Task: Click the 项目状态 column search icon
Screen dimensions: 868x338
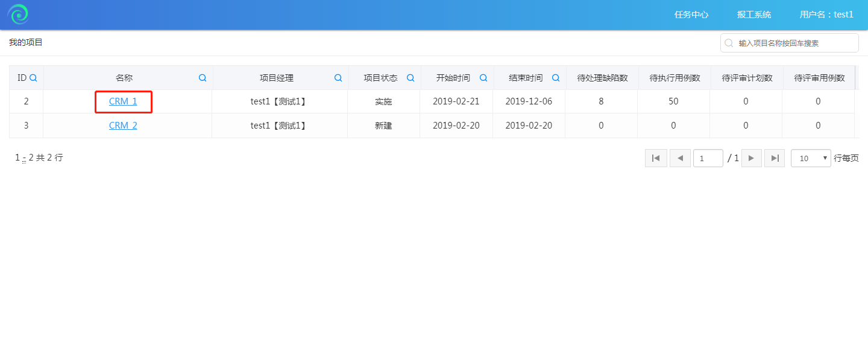Action: tap(410, 78)
